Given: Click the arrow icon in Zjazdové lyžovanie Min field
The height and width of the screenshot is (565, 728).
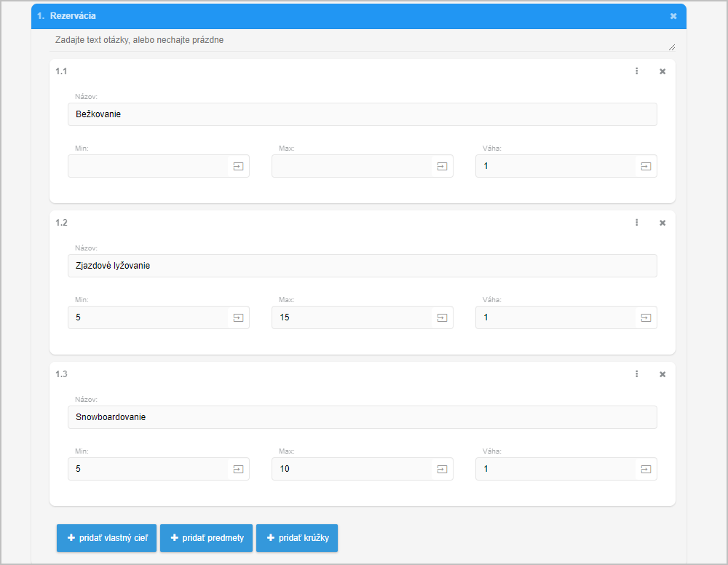Looking at the screenshot, I should pos(238,317).
